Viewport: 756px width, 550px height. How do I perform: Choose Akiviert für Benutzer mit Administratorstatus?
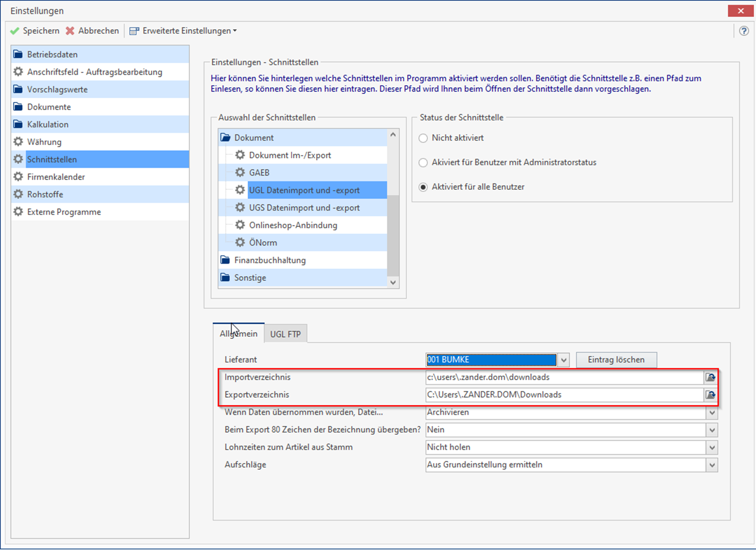click(423, 163)
